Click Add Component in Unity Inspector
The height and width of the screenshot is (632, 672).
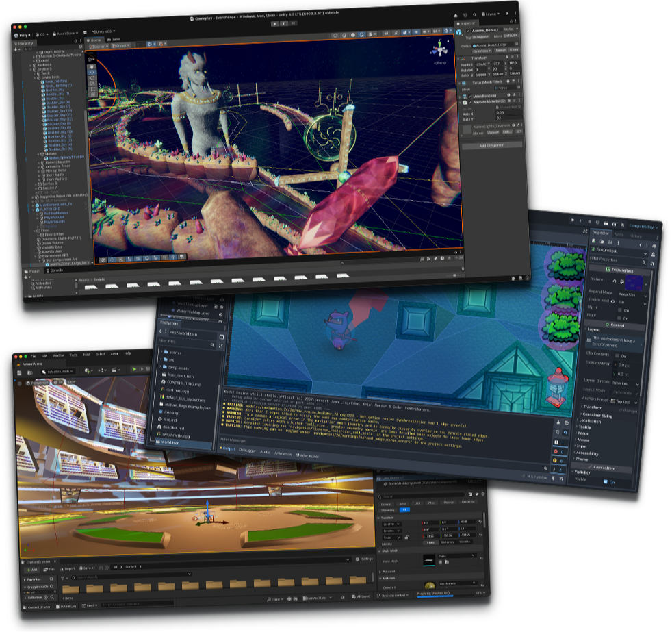coord(491,145)
